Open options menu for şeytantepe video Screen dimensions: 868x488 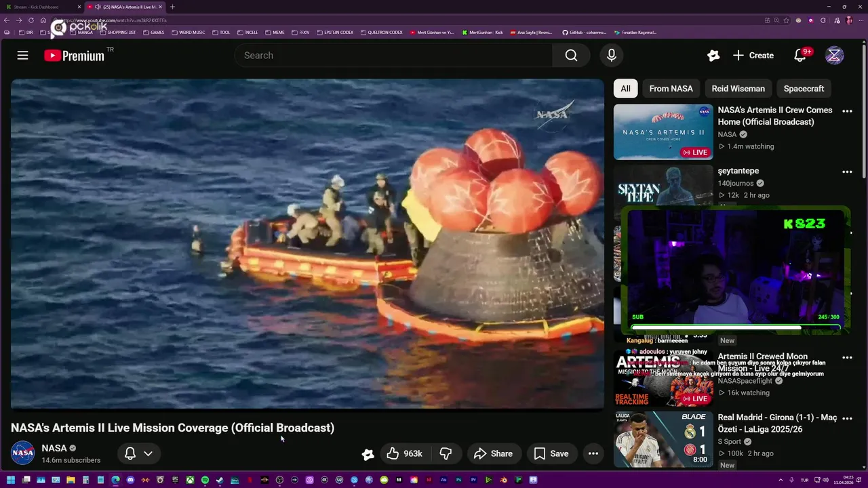point(847,172)
